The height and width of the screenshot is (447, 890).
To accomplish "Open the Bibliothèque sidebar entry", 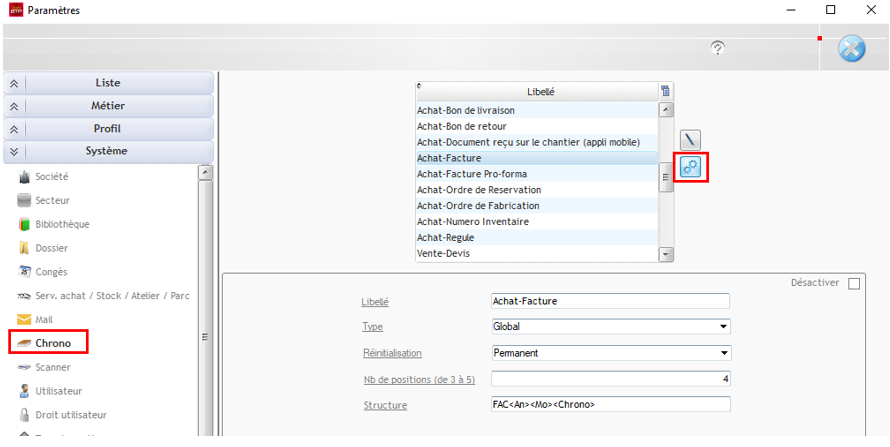I will coord(61,224).
